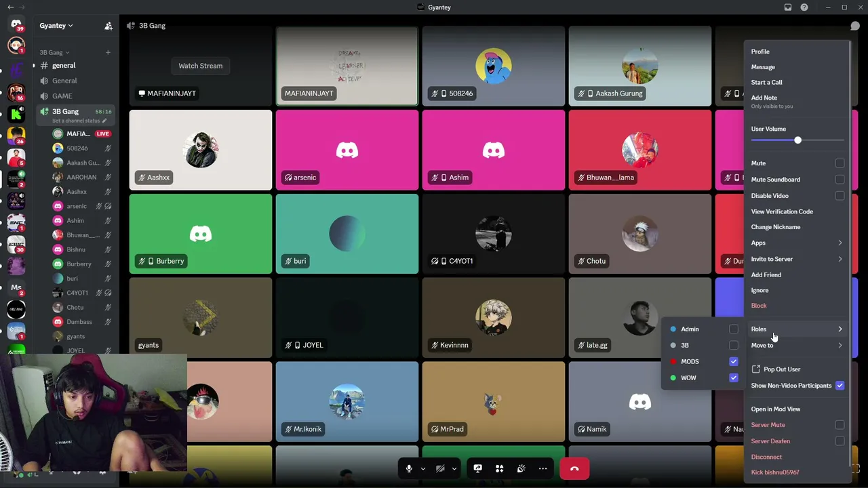Turn on the camera from the call bar

pos(440,468)
